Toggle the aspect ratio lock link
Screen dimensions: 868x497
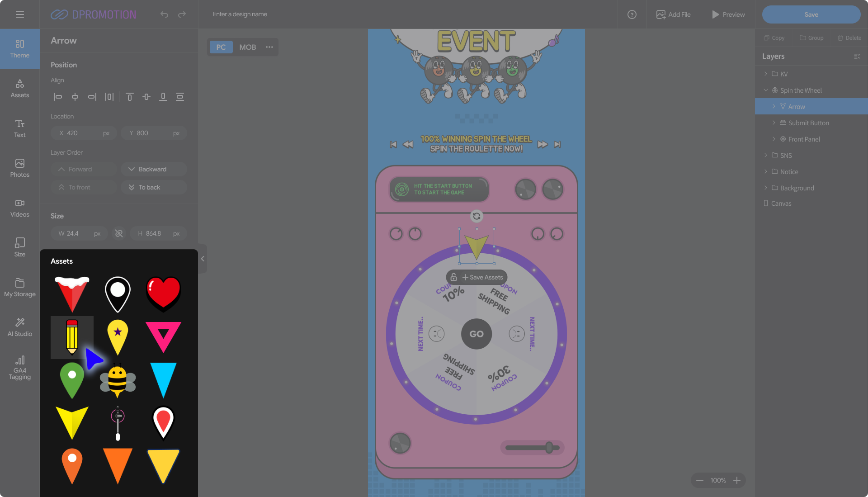[119, 233]
